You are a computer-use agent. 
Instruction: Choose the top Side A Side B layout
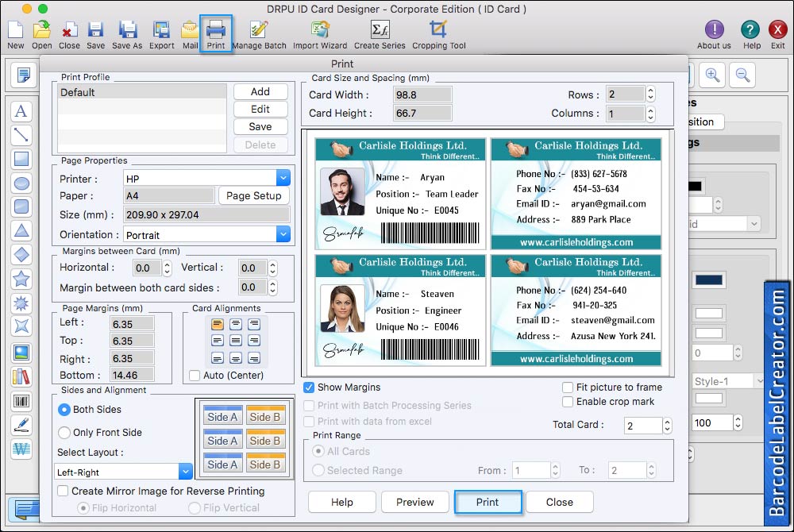pyautogui.click(x=244, y=416)
